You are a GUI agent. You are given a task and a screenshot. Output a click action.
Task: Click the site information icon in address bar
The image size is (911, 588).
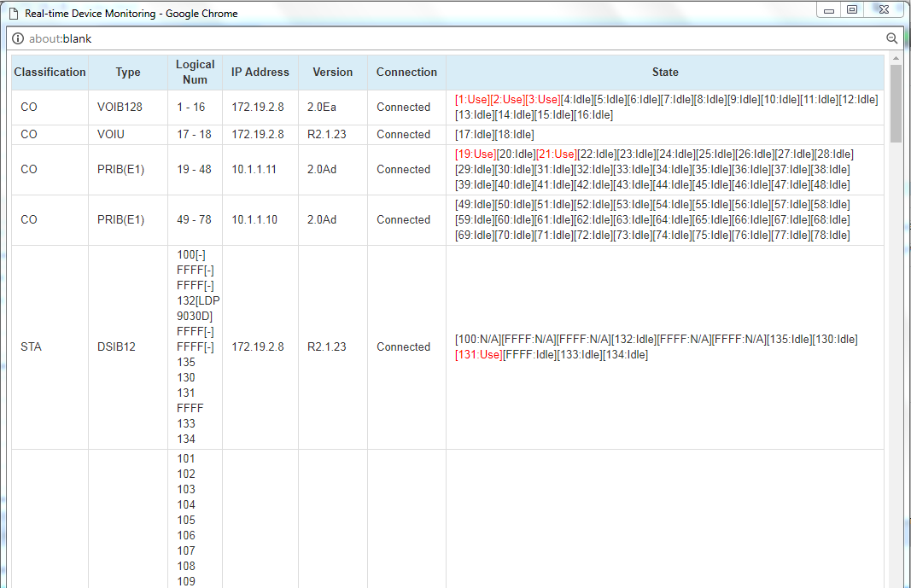[18, 38]
